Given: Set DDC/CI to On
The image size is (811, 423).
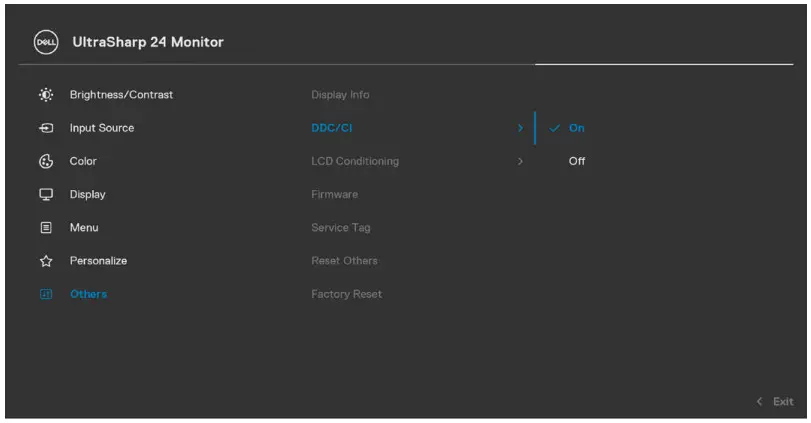Looking at the screenshot, I should [x=577, y=128].
